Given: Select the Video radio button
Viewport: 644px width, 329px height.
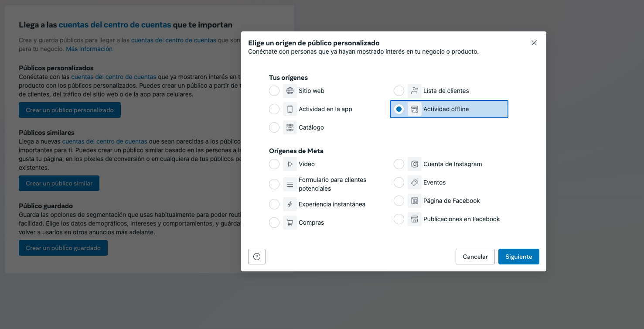Looking at the screenshot, I should [x=274, y=164].
